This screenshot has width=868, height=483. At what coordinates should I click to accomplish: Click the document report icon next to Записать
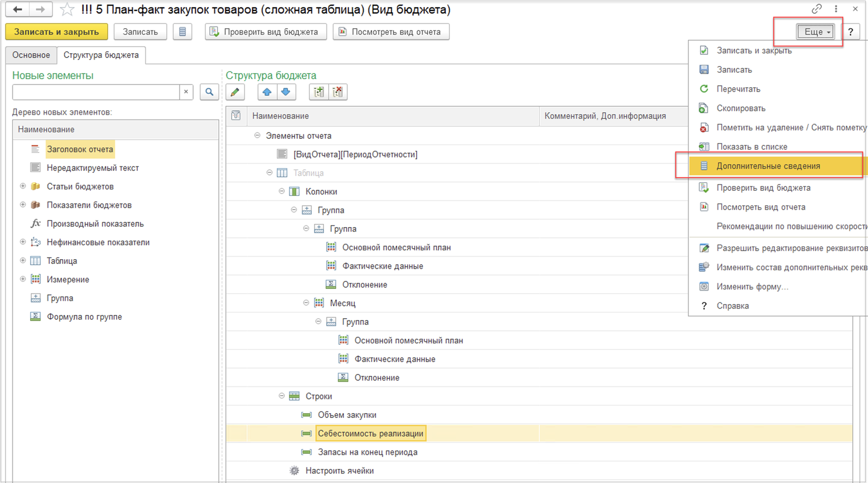[x=183, y=32]
